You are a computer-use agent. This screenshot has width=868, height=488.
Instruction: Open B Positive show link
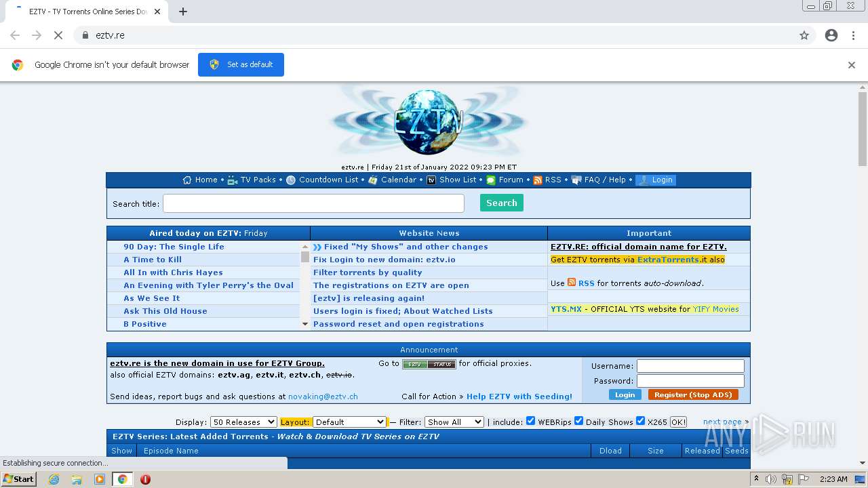point(145,324)
